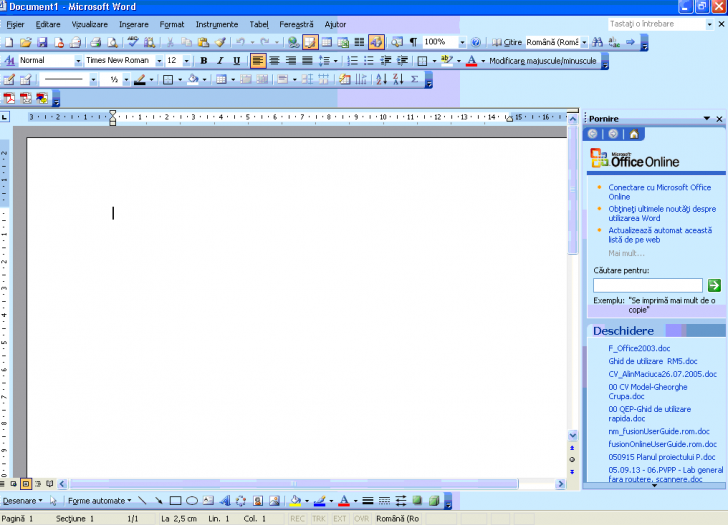Click the font color red A swatch
This screenshot has height=525, width=728.
(x=471, y=61)
